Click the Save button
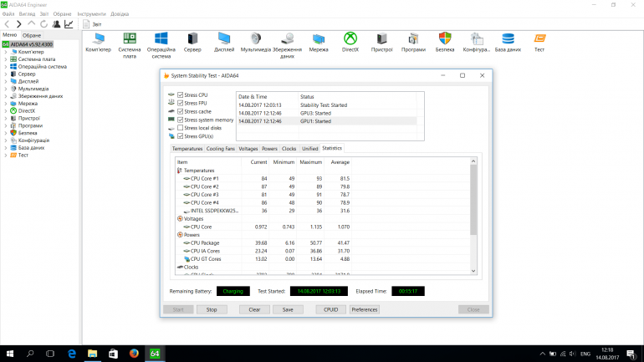 (288, 309)
